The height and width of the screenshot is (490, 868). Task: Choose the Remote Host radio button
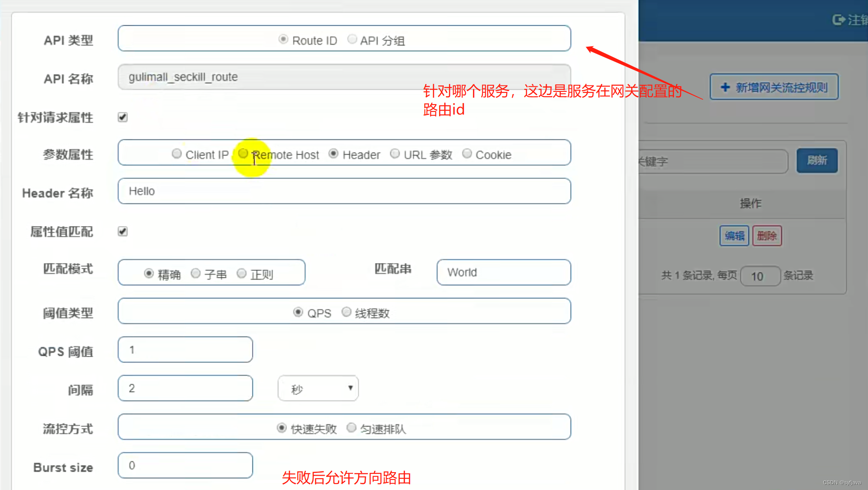tap(243, 154)
